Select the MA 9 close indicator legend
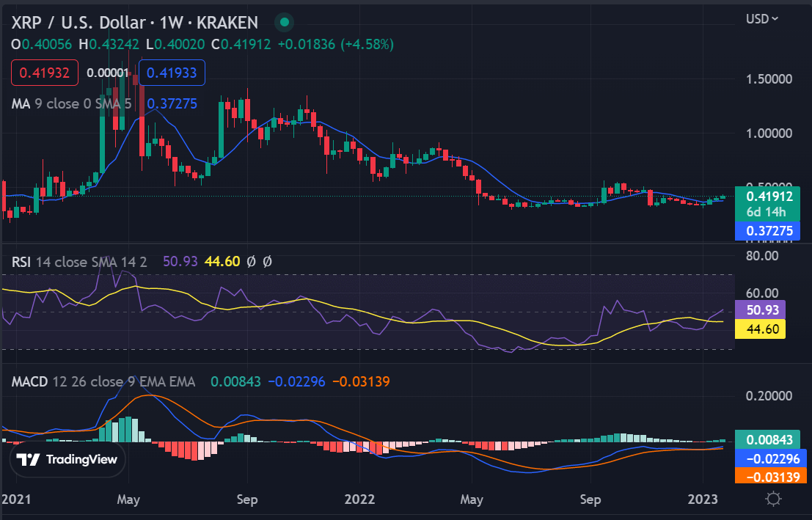The height and width of the screenshot is (520, 812). pyautogui.click(x=71, y=103)
